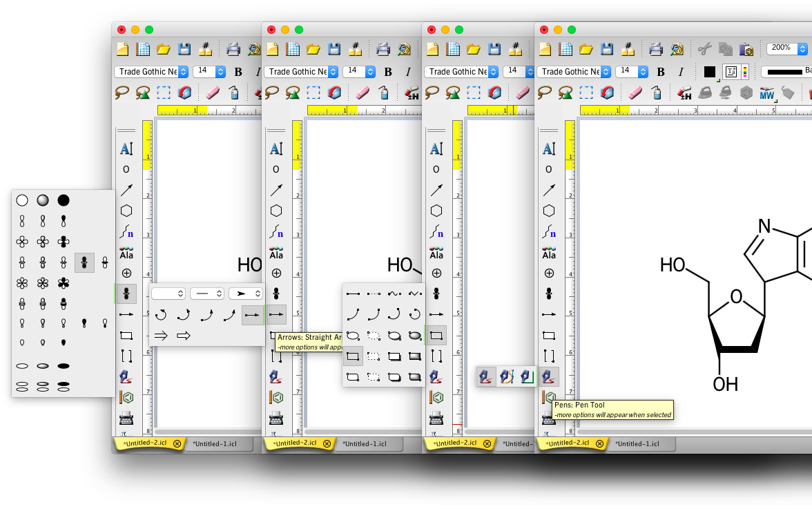Toggle Italic in the front window
This screenshot has height=509, width=812.
pos(681,72)
